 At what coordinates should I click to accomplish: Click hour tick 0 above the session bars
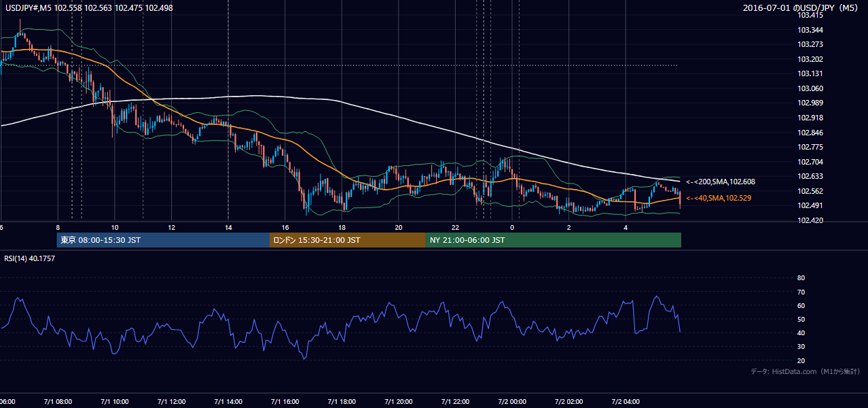512,228
